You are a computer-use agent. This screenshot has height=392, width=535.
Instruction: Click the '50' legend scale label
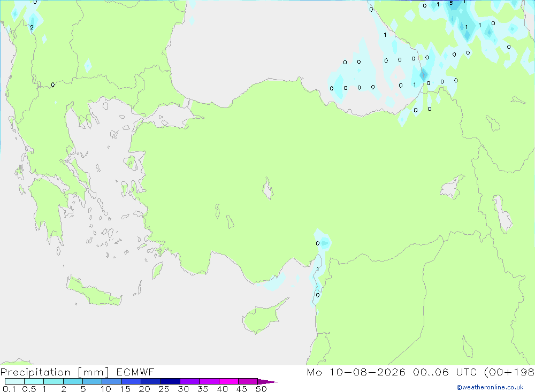(x=262, y=389)
